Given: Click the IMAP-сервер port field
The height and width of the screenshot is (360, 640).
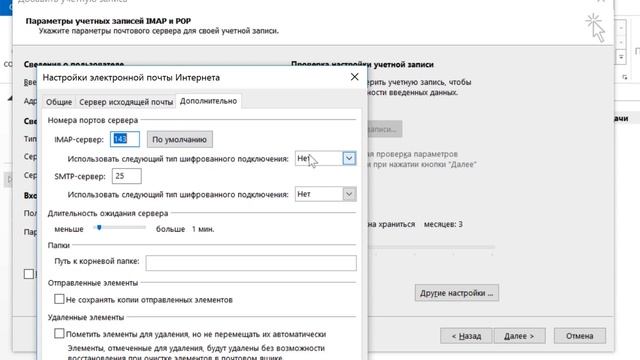Looking at the screenshot, I should coord(125,139).
